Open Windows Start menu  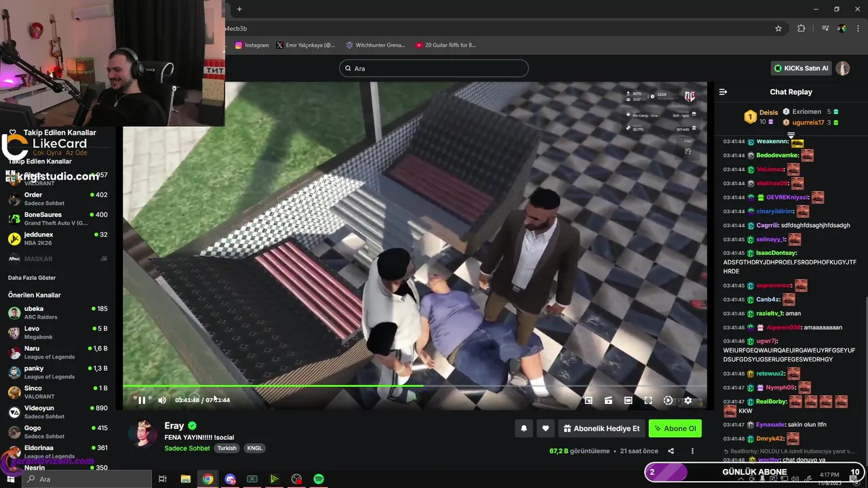10,479
